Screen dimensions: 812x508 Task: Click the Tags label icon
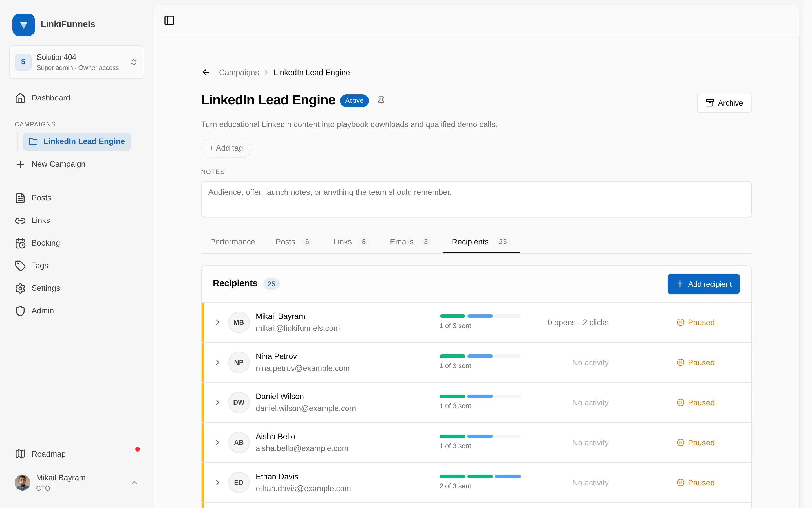(x=20, y=265)
